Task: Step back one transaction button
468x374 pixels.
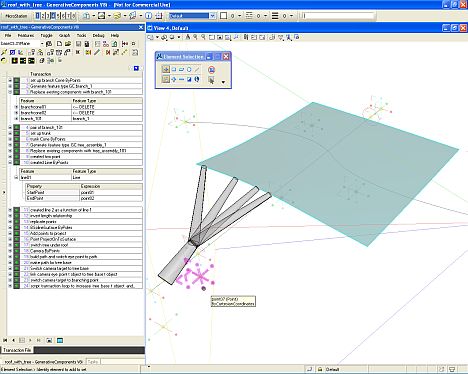Action: (13, 340)
